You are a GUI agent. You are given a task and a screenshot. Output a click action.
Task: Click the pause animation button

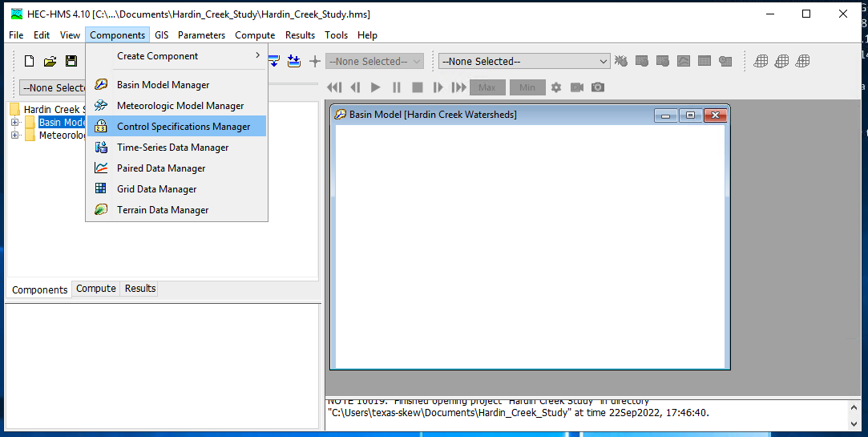coord(397,87)
